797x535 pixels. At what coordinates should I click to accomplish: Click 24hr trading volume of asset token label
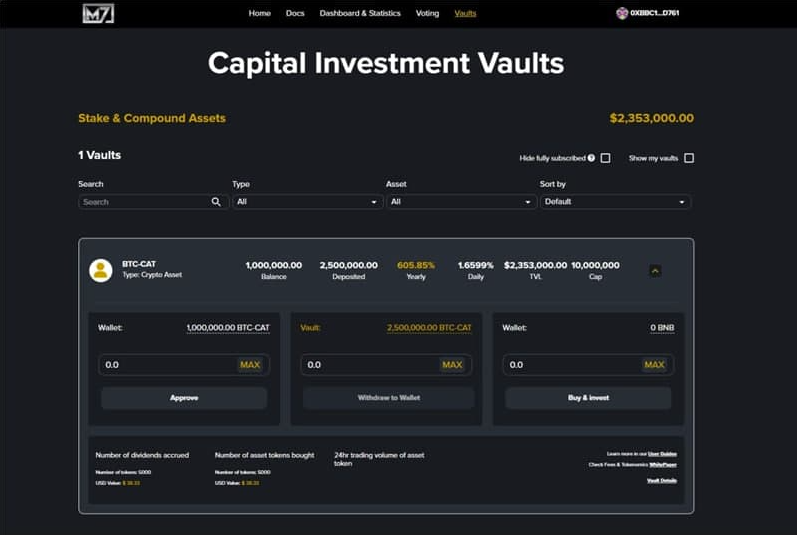coord(379,459)
